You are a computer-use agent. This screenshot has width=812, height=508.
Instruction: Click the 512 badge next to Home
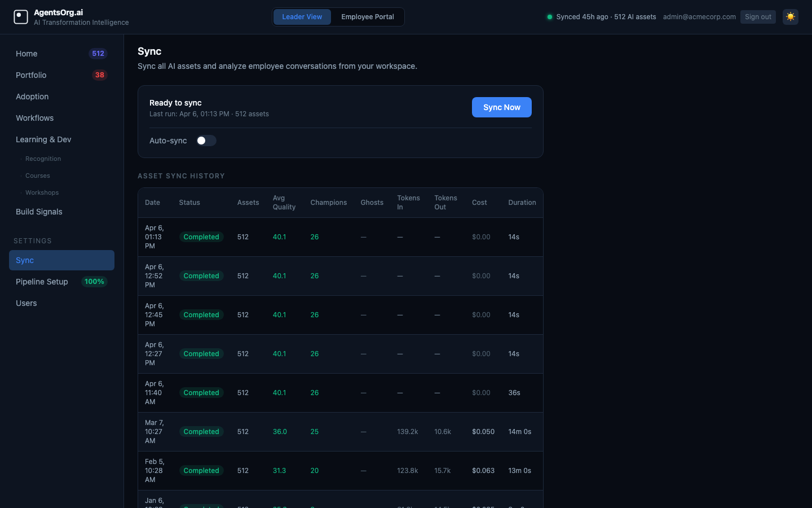(x=98, y=53)
